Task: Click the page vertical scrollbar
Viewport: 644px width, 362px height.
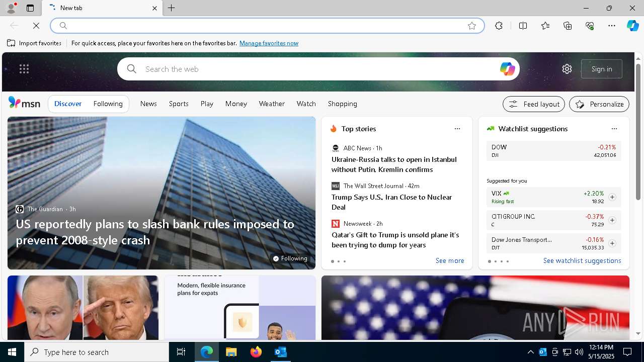Action: [638, 131]
